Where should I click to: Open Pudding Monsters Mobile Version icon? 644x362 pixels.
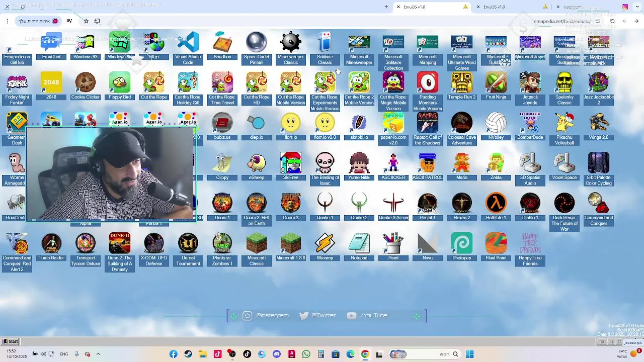(x=428, y=92)
